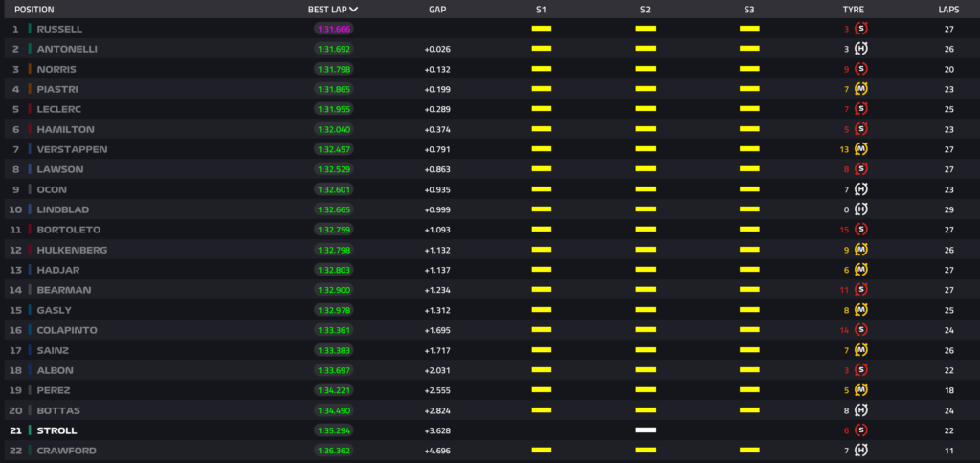This screenshot has width=980, height=463.
Task: Click Russell's yellow S1 sector bar
Action: 542,28
